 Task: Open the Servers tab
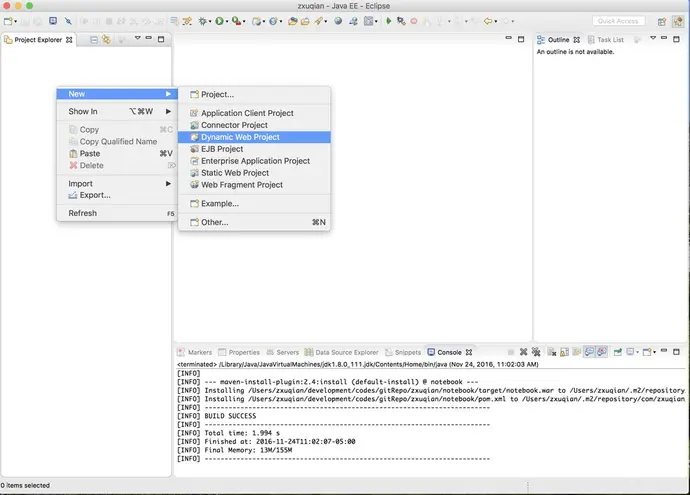point(283,352)
